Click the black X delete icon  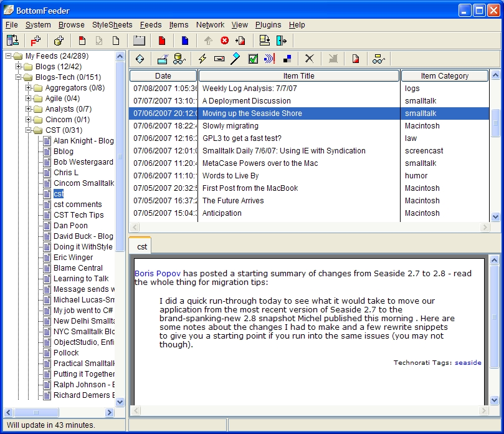click(309, 59)
